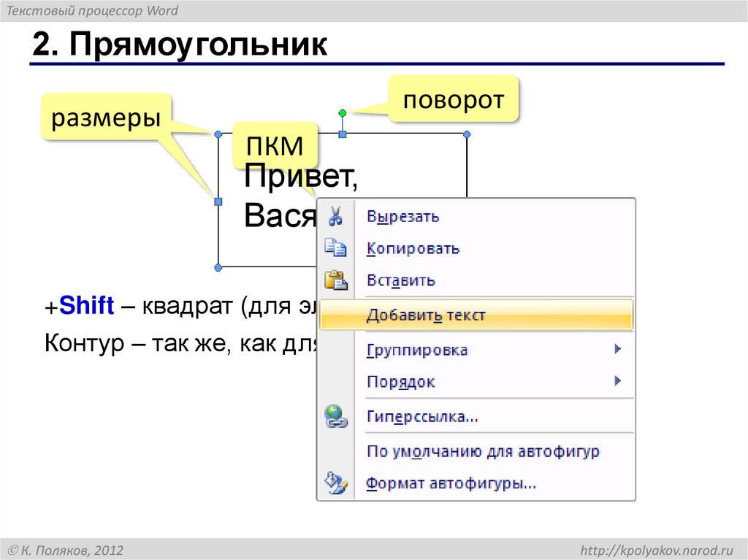Click the clipboard paste icon beside Вставить

(x=336, y=279)
